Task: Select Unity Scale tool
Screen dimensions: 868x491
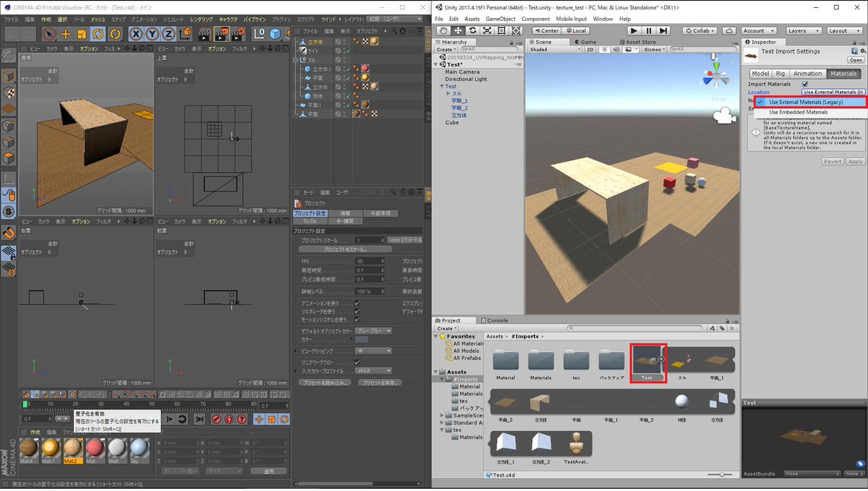Action: click(486, 30)
